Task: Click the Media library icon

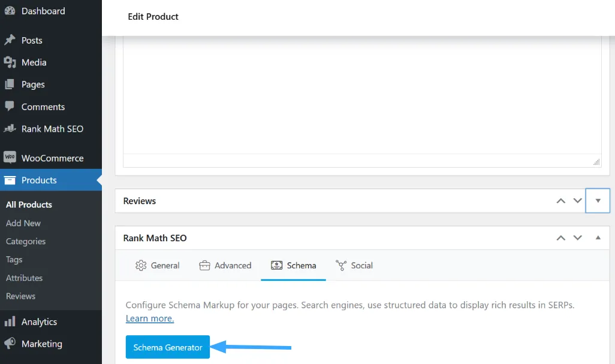Action: point(10,62)
